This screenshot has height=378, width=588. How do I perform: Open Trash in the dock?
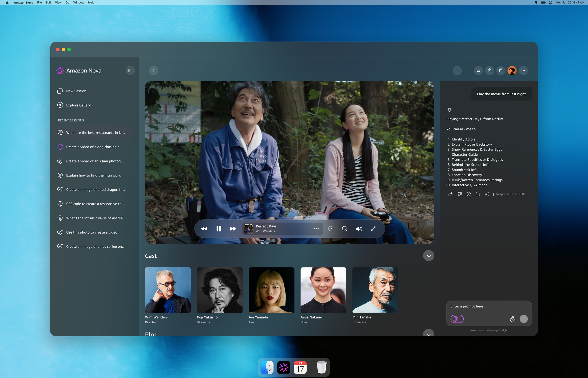pyautogui.click(x=322, y=367)
